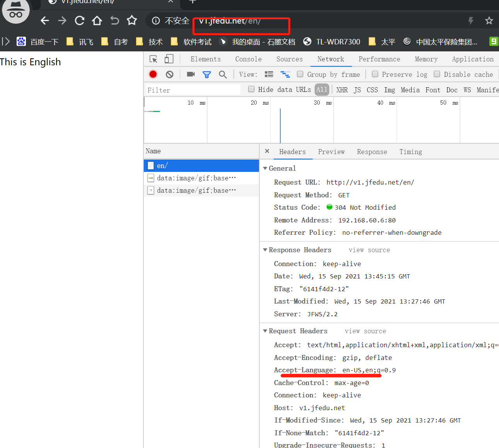Stop recording network log with red button
499x448 pixels.
click(x=153, y=74)
